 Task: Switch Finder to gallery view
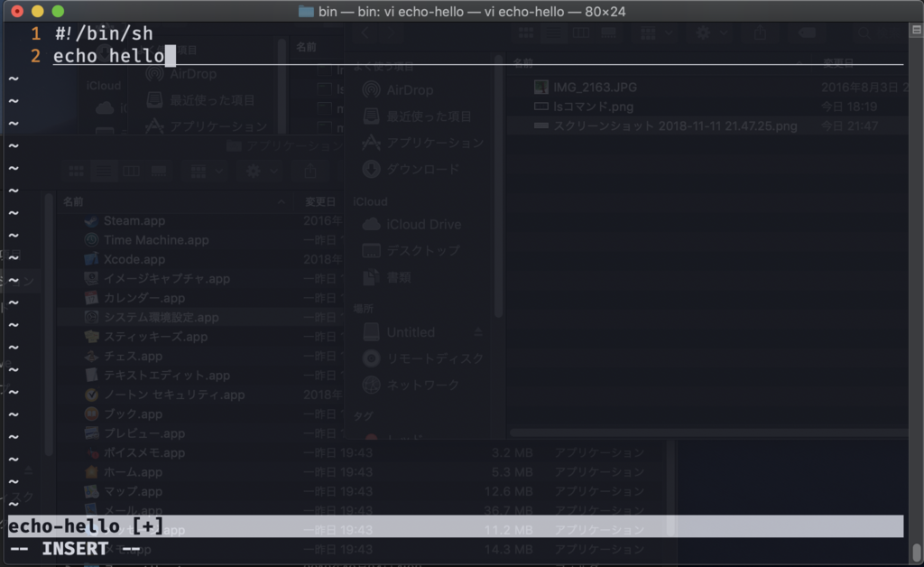608,33
